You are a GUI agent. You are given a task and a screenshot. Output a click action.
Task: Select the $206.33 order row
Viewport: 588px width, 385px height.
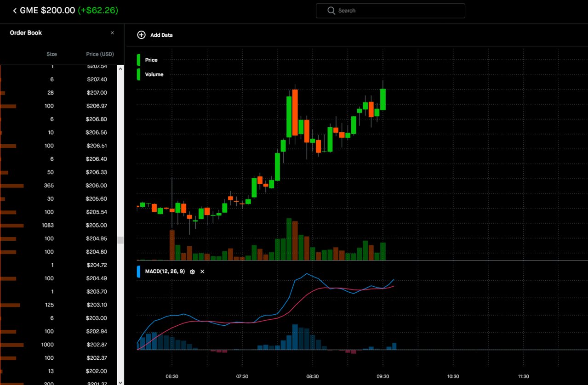pyautogui.click(x=58, y=173)
